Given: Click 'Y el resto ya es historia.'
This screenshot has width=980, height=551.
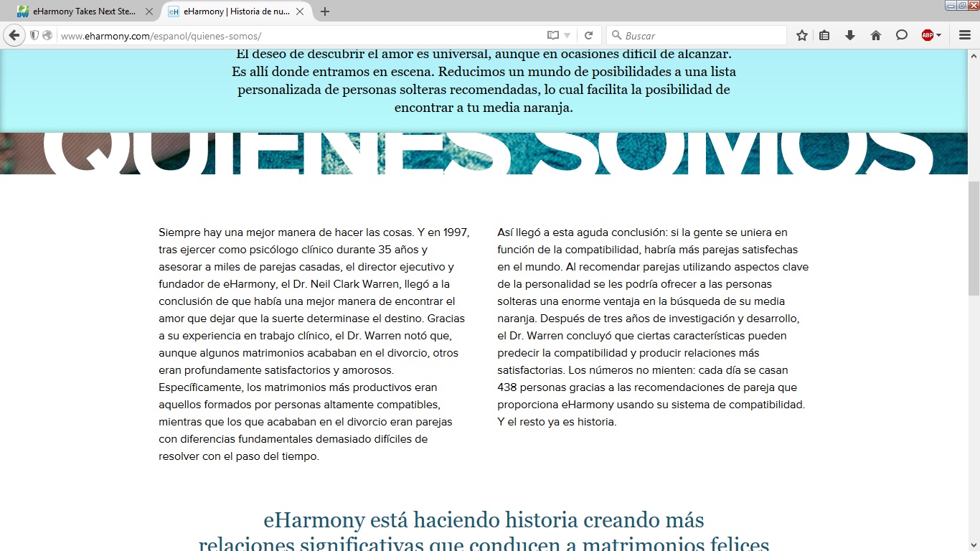Looking at the screenshot, I should pos(557,422).
